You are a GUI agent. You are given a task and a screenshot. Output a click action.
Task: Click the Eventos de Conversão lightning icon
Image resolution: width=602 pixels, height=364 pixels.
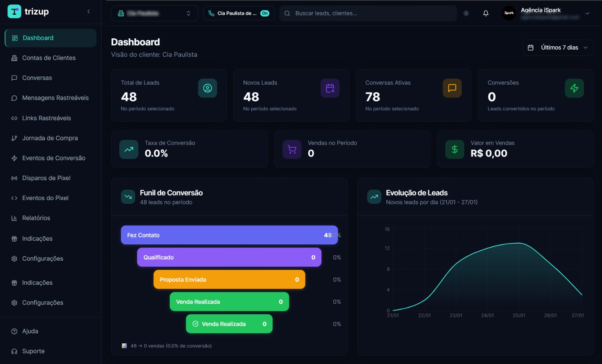(14, 158)
